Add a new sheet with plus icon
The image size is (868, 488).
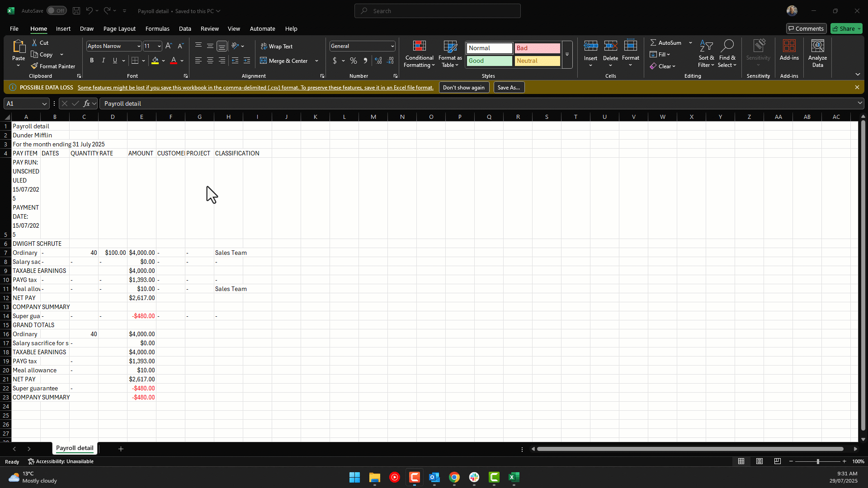pos(121,449)
